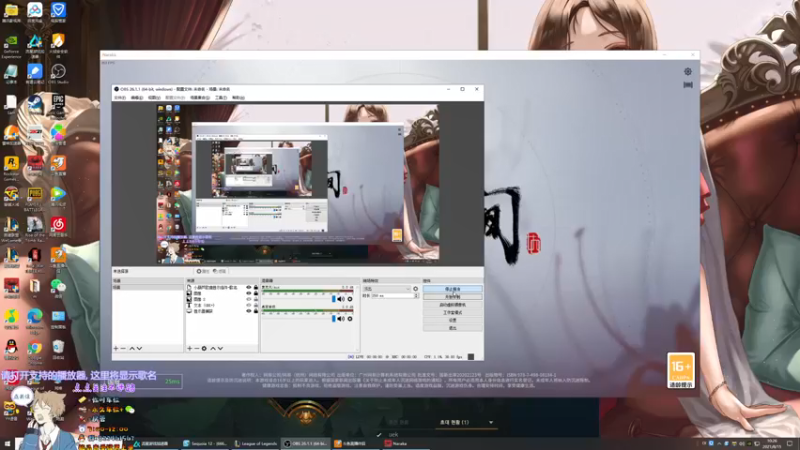Move scene up in Scenes panel
The image size is (800, 450).
[x=132, y=348]
